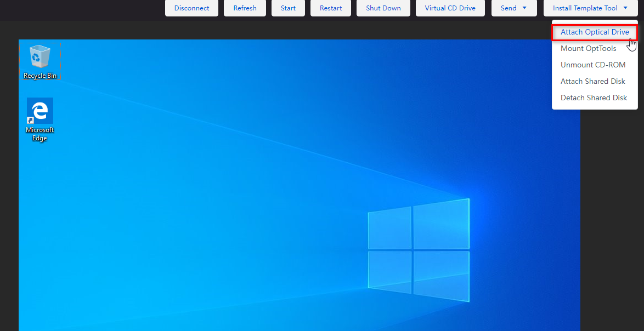The width and height of the screenshot is (644, 331).
Task: Expand the Send dropdown
Action: 514,8
